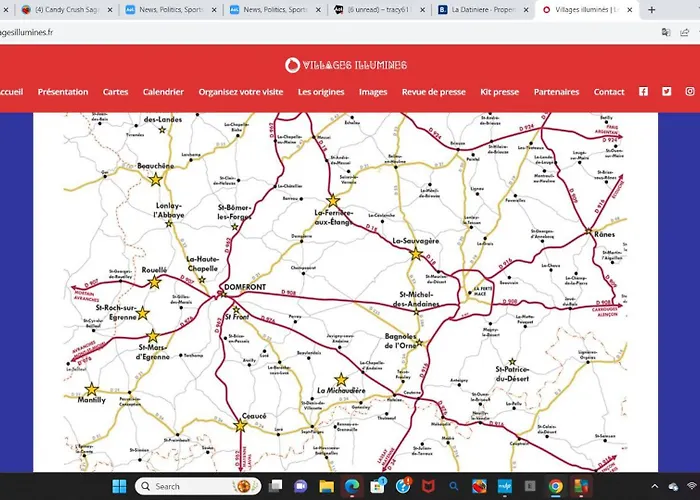
Task: Open the Twitter icon in the header
Action: [x=666, y=92]
